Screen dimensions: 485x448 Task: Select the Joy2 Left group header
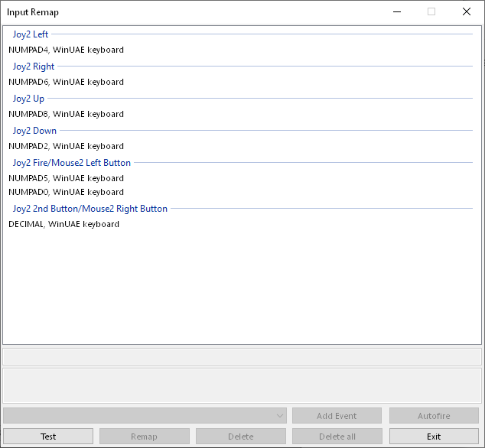click(x=31, y=34)
